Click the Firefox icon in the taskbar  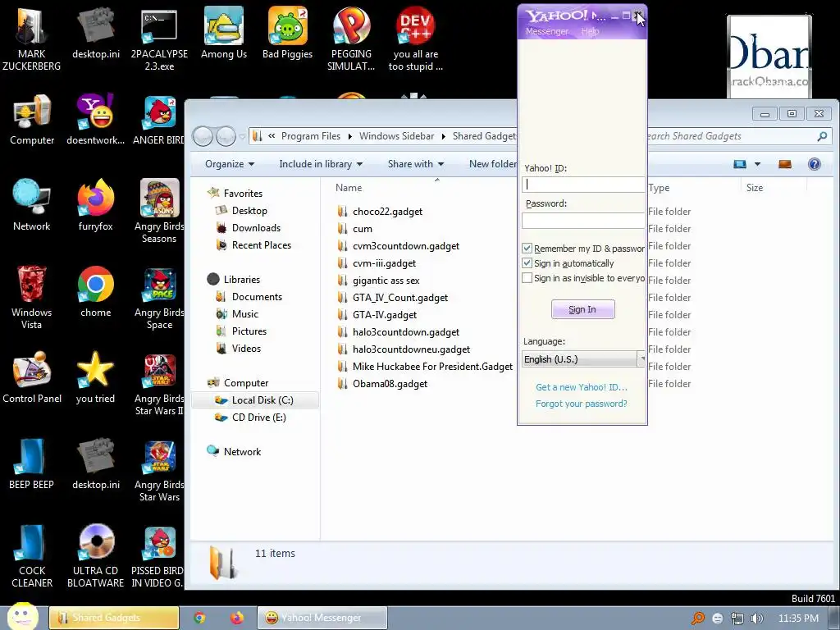click(x=237, y=618)
